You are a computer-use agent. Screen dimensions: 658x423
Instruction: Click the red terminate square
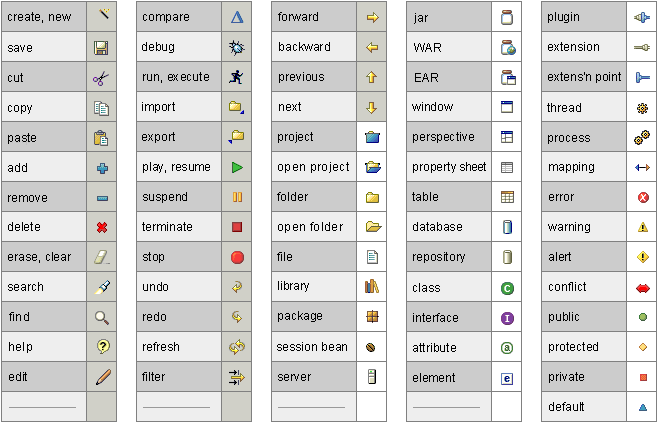(x=237, y=227)
